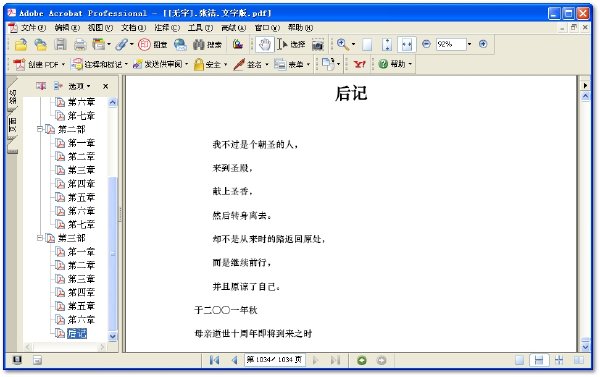Image resolution: width=600 pixels, height=377 pixels.
Task: Open the zoom percentage dropdown arrow
Action: (x=470, y=44)
